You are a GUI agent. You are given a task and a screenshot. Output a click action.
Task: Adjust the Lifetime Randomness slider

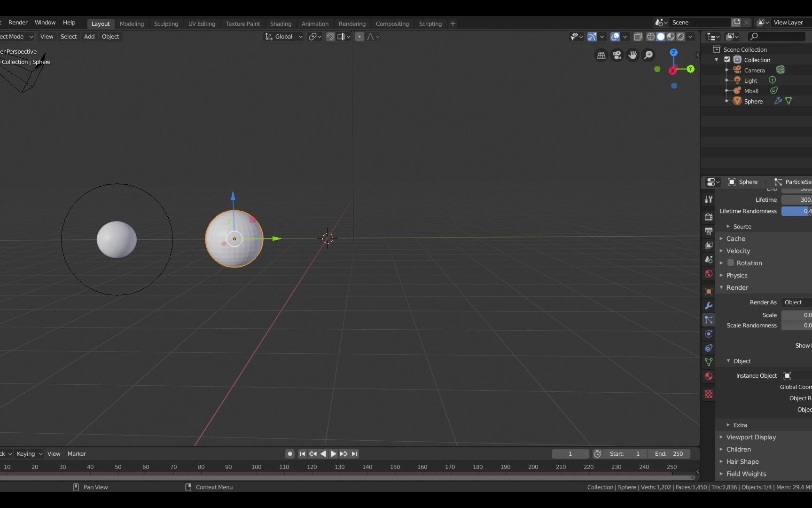[x=799, y=211]
